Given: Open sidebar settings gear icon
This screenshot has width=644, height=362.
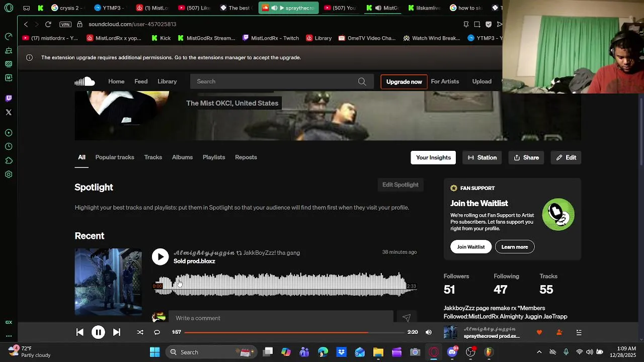Looking at the screenshot, I should click(9, 174).
